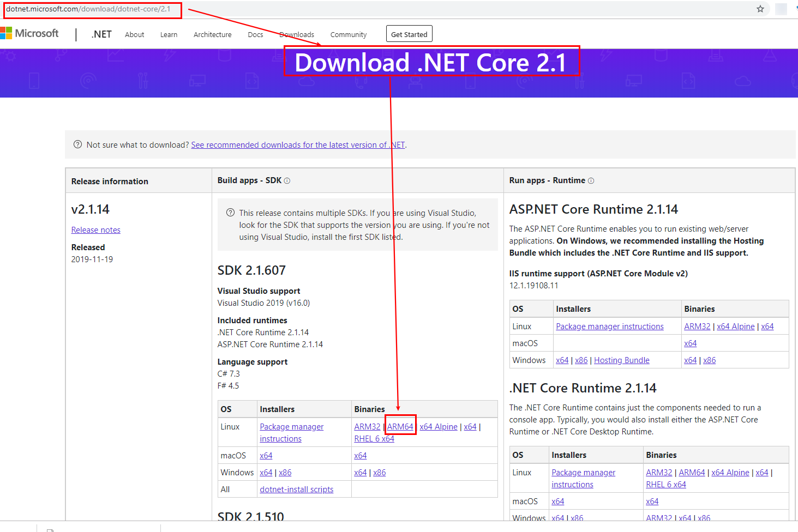
Task: Open ASP.NET Core Runtime Linux Package manager instructions
Action: [610, 327]
